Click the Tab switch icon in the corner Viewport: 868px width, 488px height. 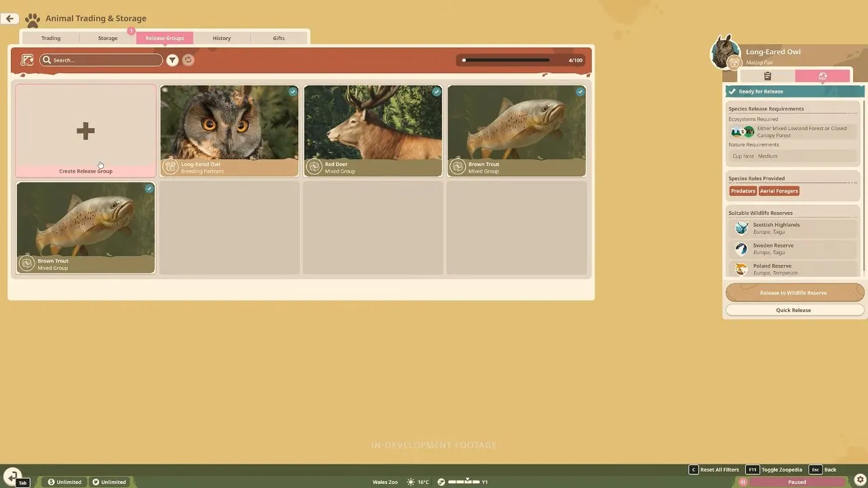(x=13, y=477)
